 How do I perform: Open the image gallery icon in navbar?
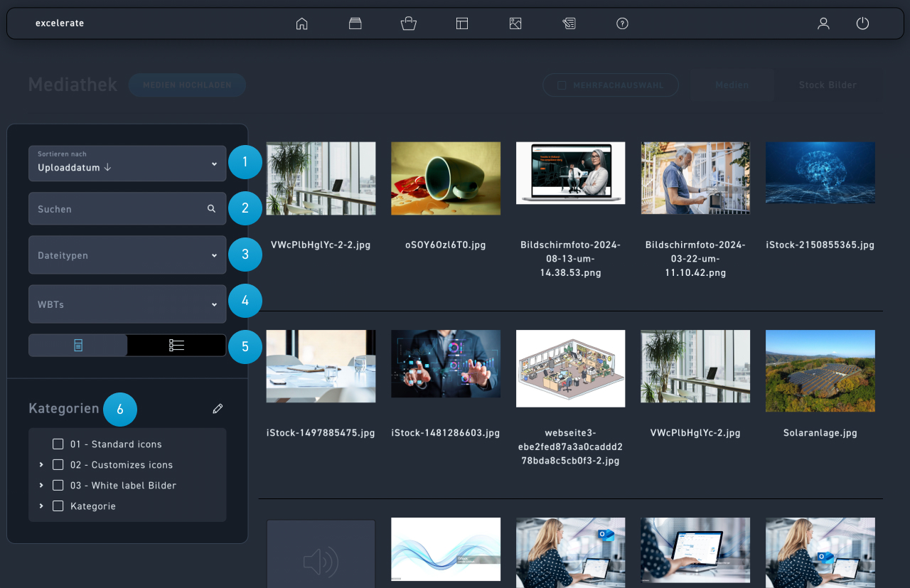(515, 23)
